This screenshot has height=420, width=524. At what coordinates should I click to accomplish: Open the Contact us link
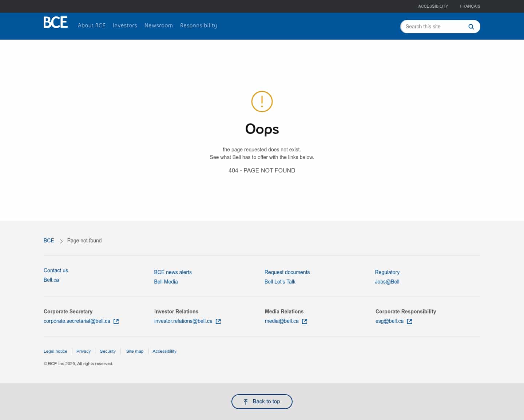tap(55, 270)
